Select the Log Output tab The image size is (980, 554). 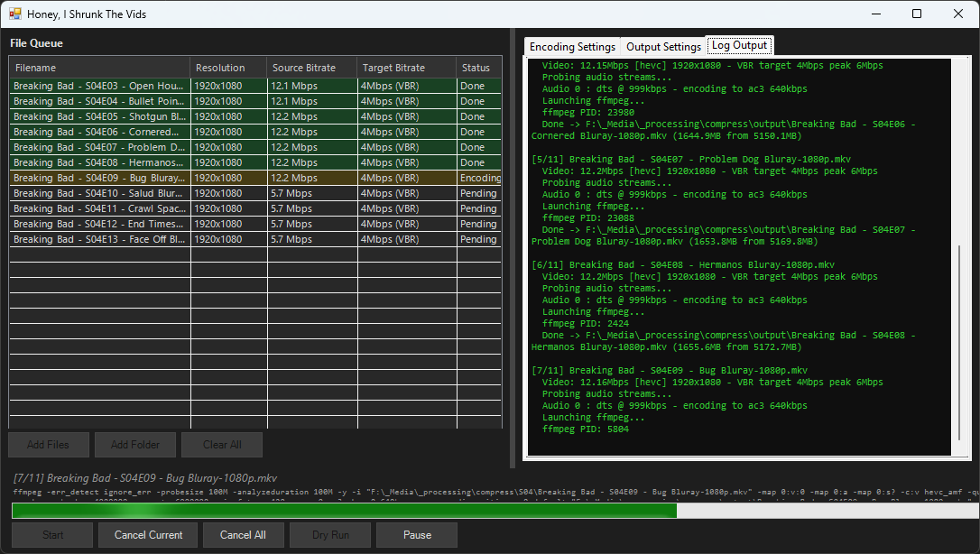(x=739, y=45)
